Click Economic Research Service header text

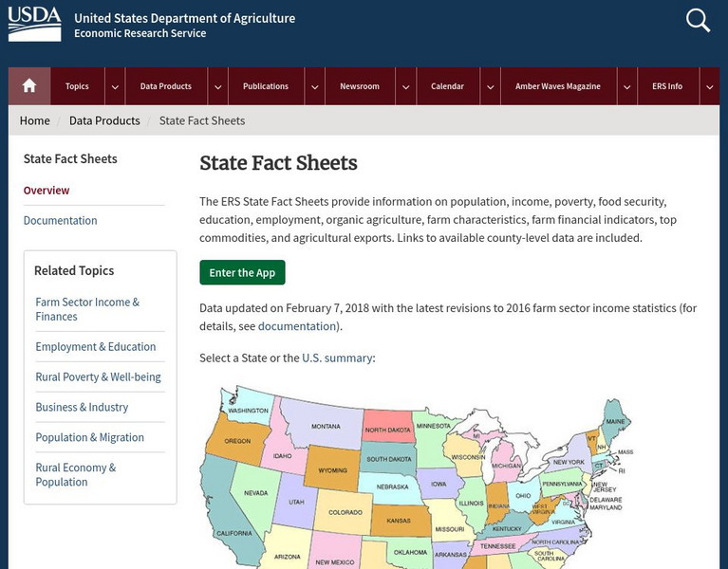pos(140,33)
